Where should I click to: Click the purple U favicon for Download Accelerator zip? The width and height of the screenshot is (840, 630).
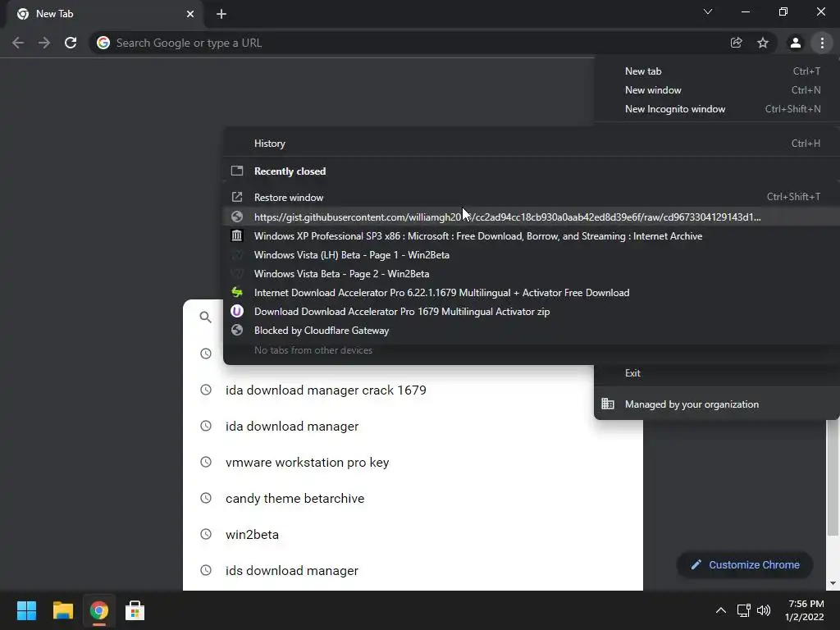[x=237, y=311]
